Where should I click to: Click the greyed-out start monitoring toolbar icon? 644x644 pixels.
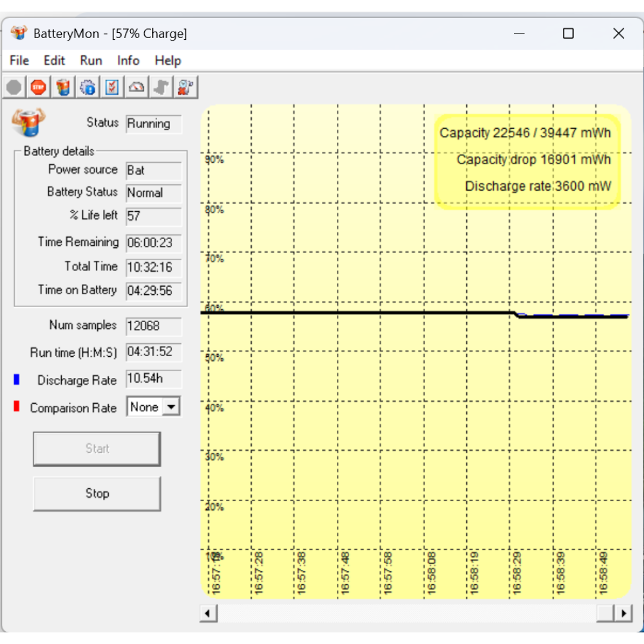coord(14,87)
